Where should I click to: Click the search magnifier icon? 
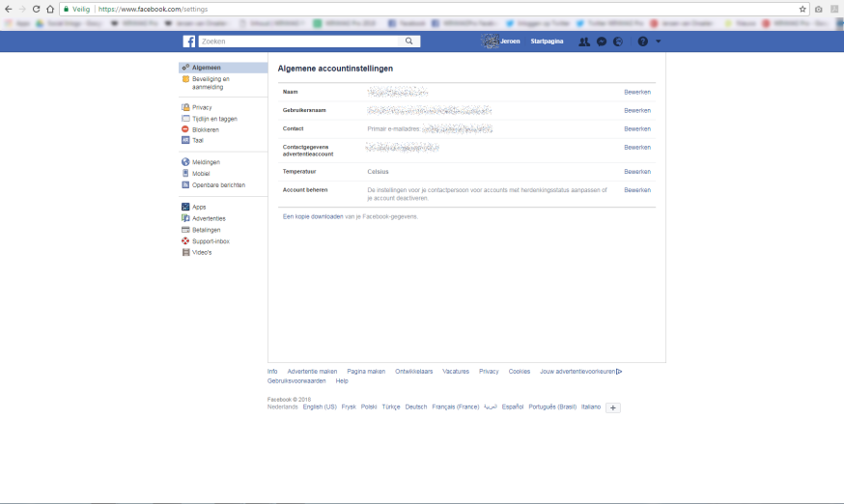(x=409, y=42)
